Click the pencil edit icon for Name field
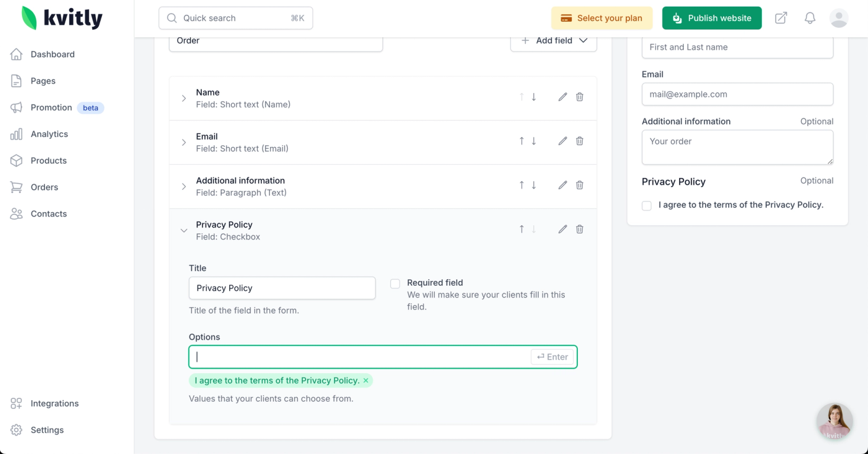868x454 pixels. [562, 97]
